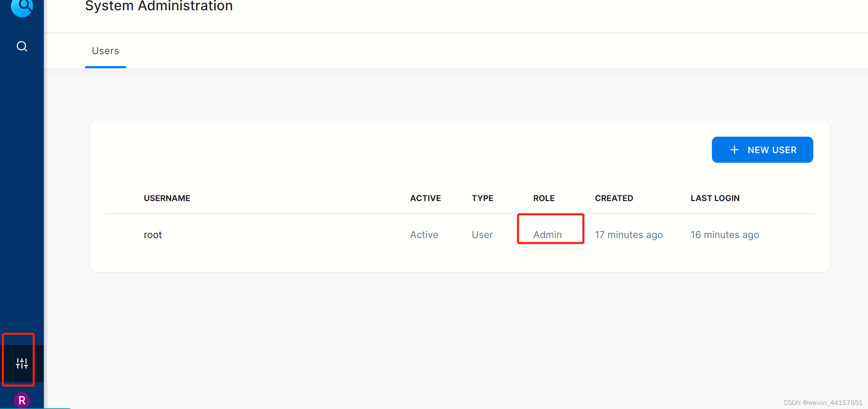Click the USERNAME column header to sort
The height and width of the screenshot is (409, 868).
pos(166,198)
